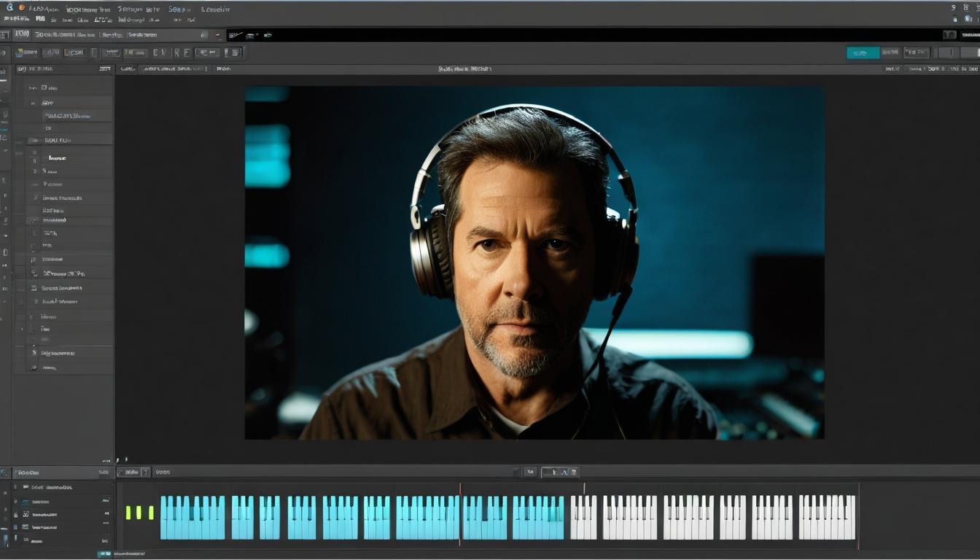The height and width of the screenshot is (560, 980).
Task: Toggle the small teal indicator on second track row
Action: [106, 501]
